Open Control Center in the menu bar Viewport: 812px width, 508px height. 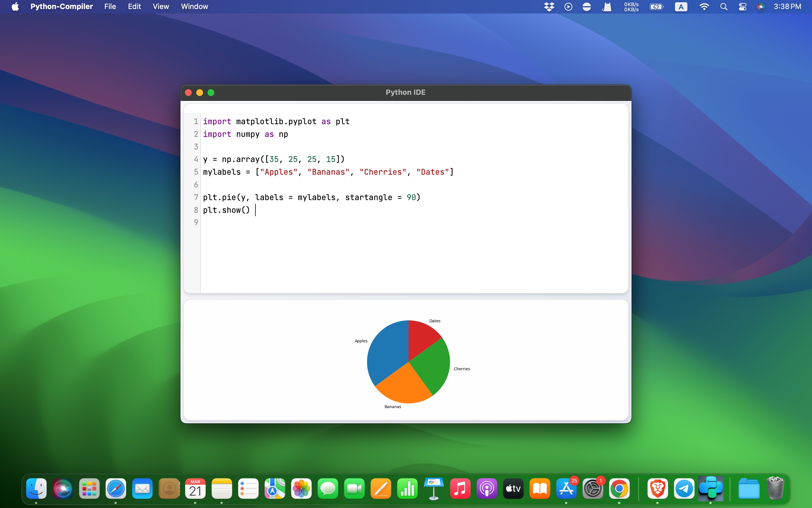[x=743, y=7]
